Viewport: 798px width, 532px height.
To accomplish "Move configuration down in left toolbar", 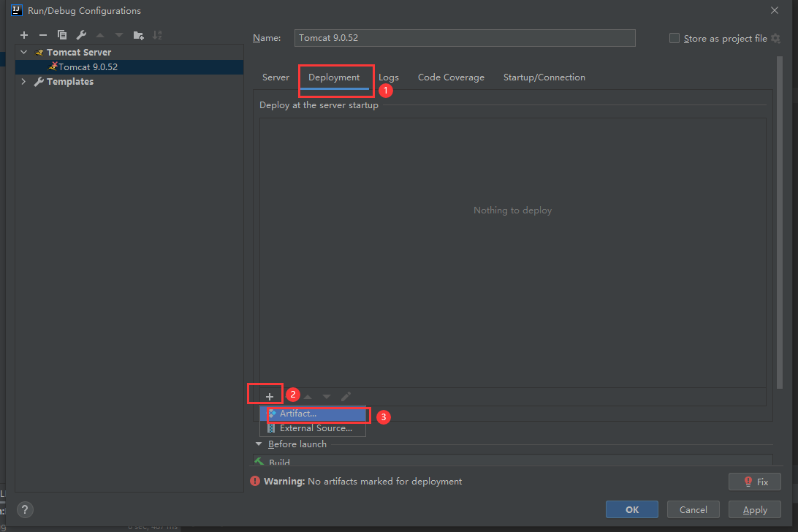I will tap(119, 35).
